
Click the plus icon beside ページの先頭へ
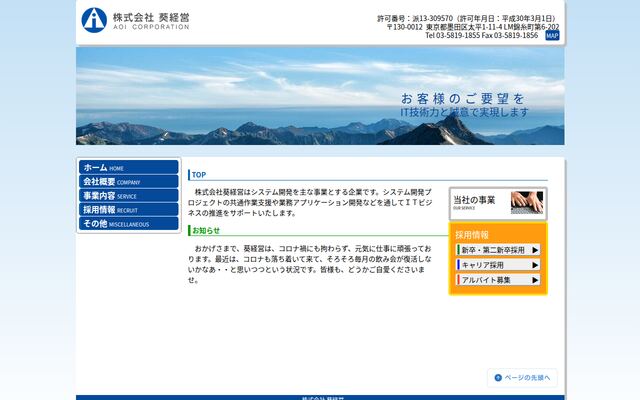498,378
